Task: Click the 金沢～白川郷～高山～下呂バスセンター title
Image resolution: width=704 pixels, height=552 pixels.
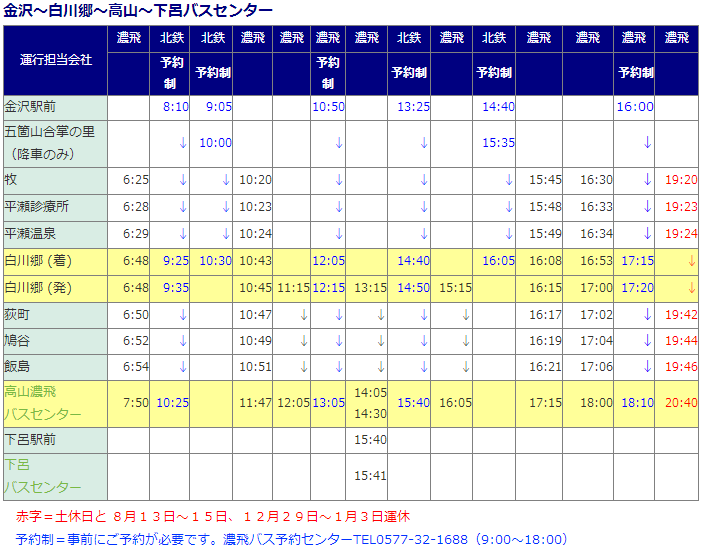Action: (138, 10)
